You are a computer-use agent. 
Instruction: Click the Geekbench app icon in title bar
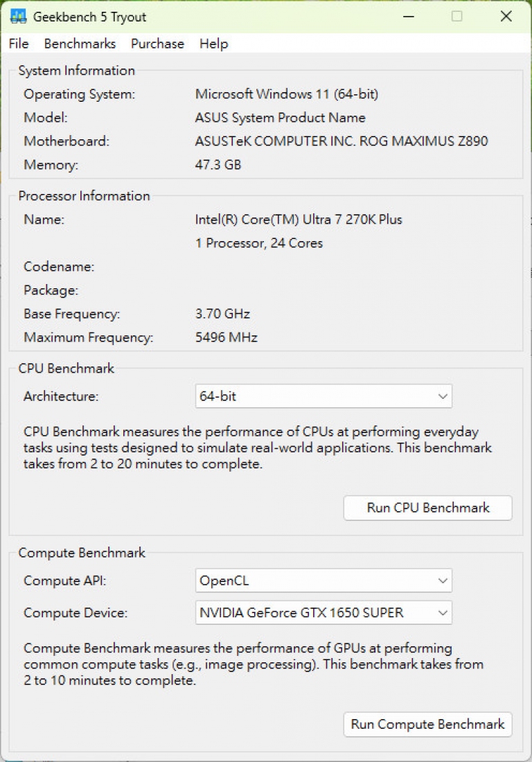pyautogui.click(x=18, y=17)
